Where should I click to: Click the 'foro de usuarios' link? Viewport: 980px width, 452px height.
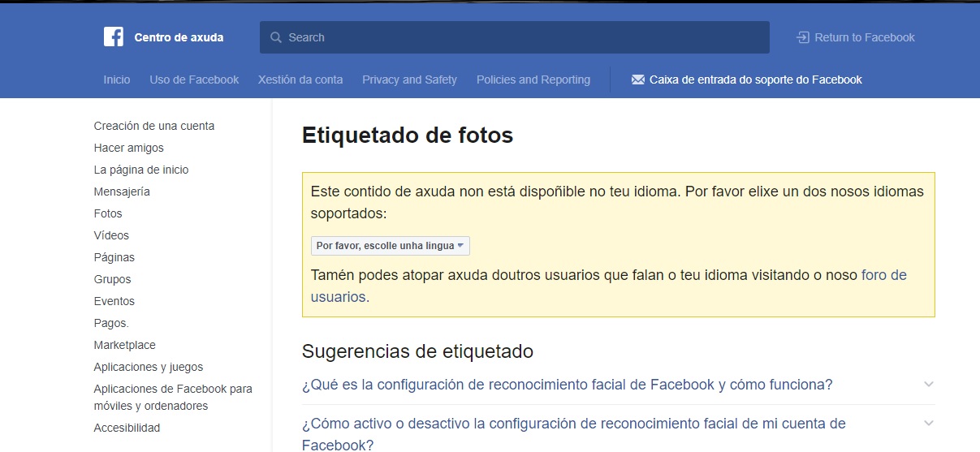click(883, 275)
